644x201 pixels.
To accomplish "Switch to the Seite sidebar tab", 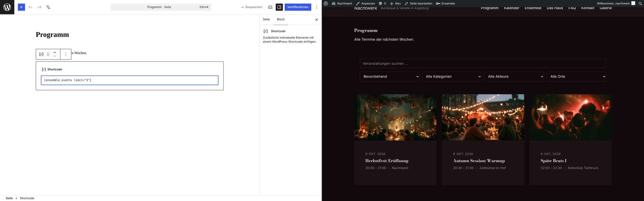I will (266, 19).
